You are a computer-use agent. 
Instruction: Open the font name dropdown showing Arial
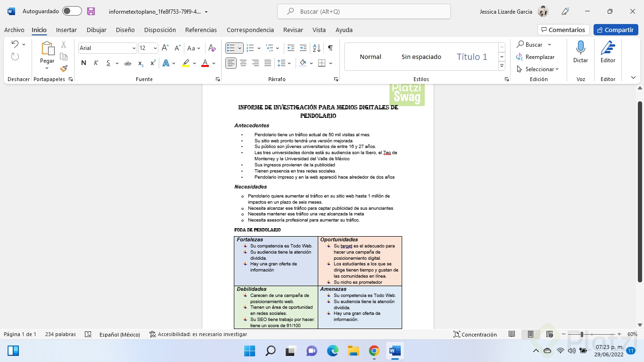click(x=134, y=48)
